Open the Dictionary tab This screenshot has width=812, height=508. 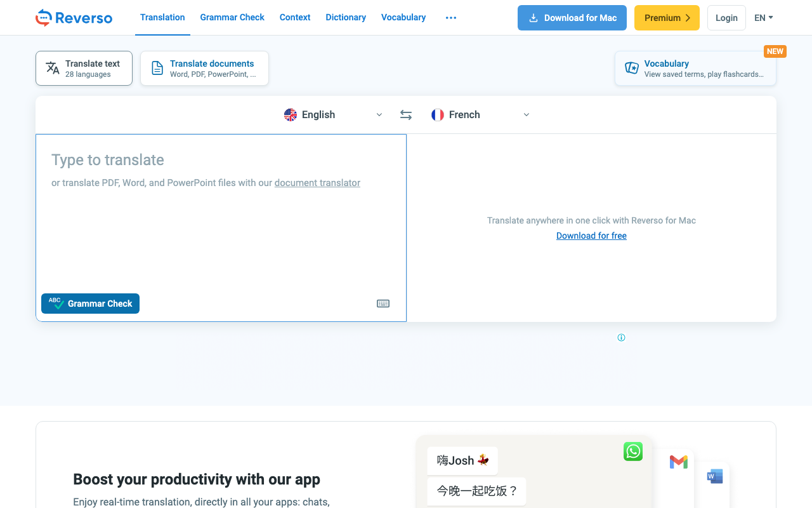click(x=346, y=18)
